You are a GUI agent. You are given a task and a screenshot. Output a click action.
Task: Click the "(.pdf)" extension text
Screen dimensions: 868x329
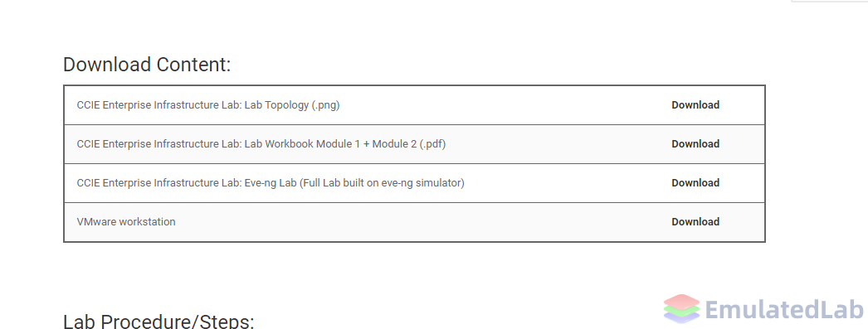click(x=432, y=143)
